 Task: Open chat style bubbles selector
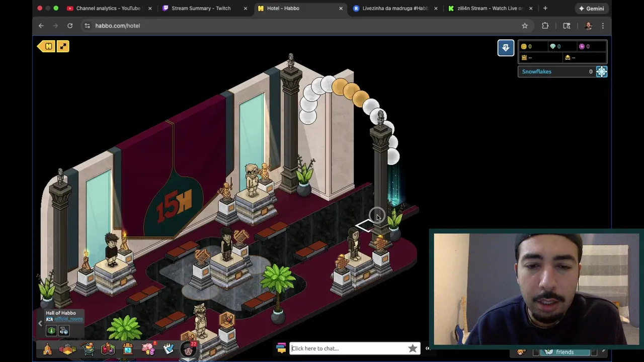click(x=281, y=348)
